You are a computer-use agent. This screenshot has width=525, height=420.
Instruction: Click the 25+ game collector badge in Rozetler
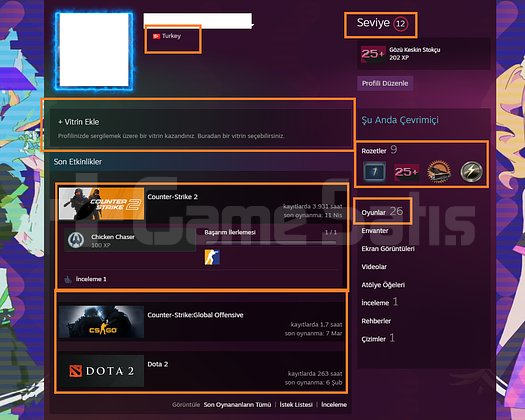406,172
